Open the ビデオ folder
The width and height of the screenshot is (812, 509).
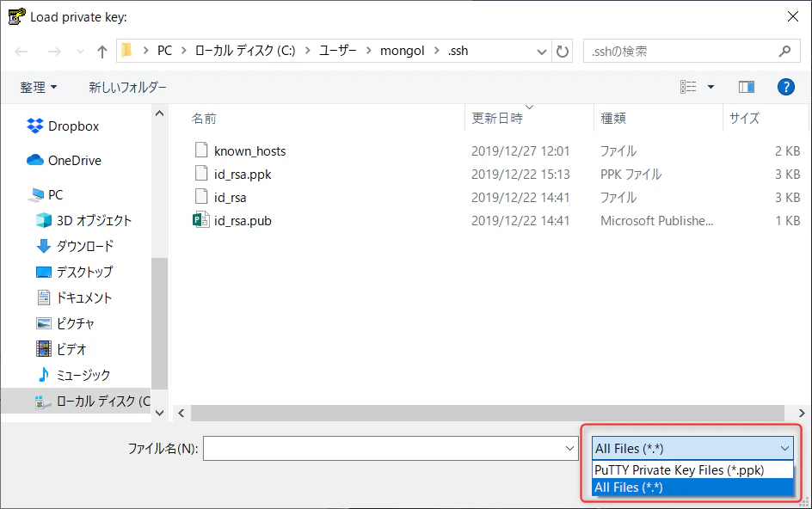71,350
